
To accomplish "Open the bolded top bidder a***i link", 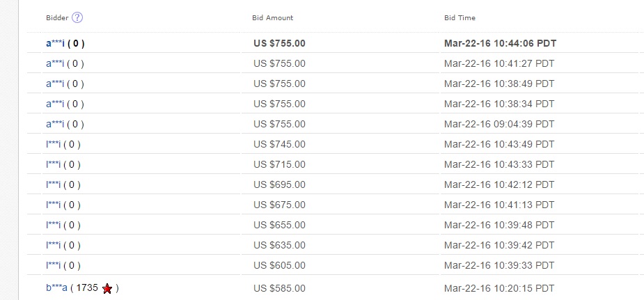I will (56, 43).
